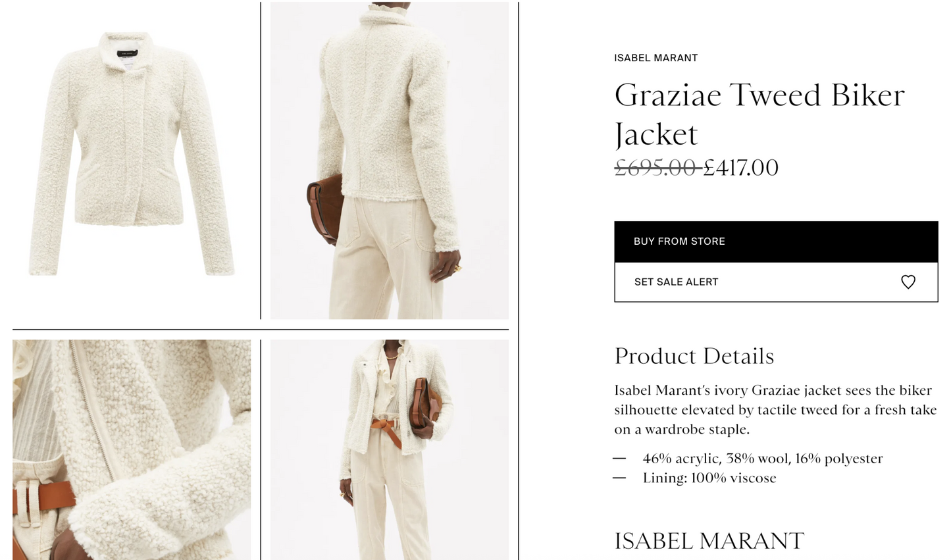Click the dash bullet before acrylic composition
Viewport: 951px width, 560px height.
tap(619, 458)
